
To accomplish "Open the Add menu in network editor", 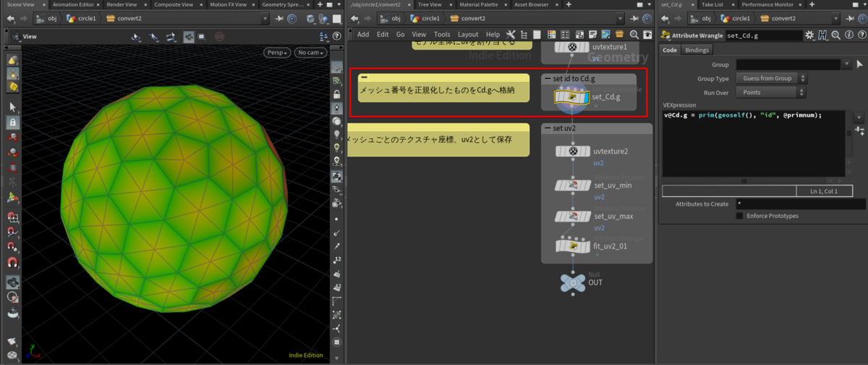I will click(363, 34).
